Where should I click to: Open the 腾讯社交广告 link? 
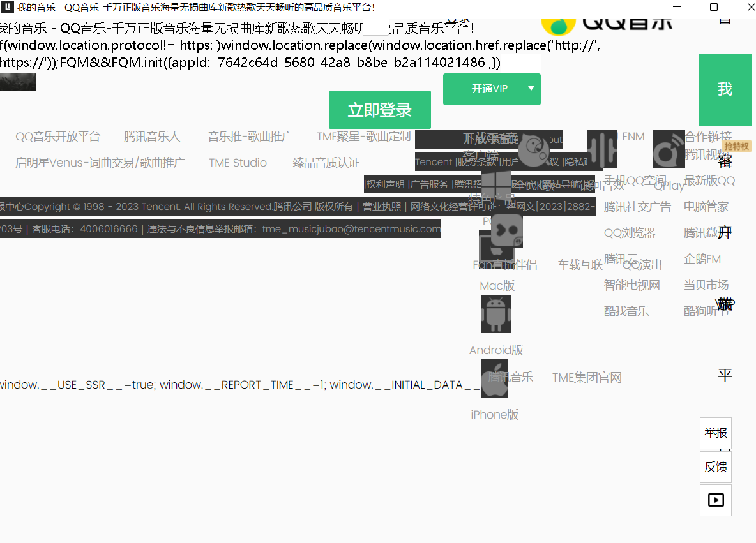tap(637, 207)
